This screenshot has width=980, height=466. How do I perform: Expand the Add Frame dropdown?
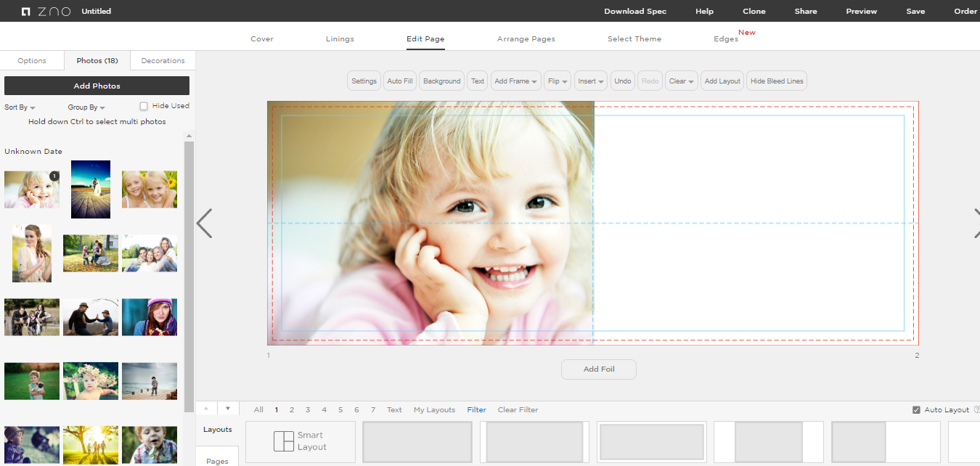point(515,81)
